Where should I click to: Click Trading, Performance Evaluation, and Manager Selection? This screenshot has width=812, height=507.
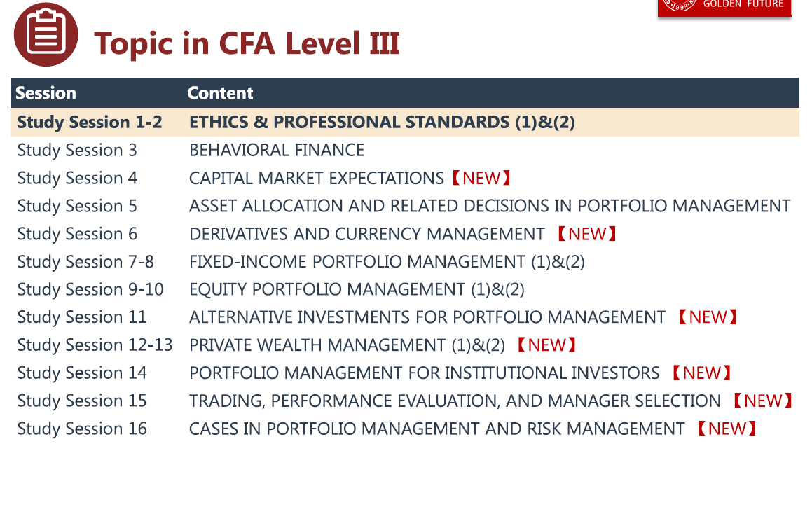455,401
